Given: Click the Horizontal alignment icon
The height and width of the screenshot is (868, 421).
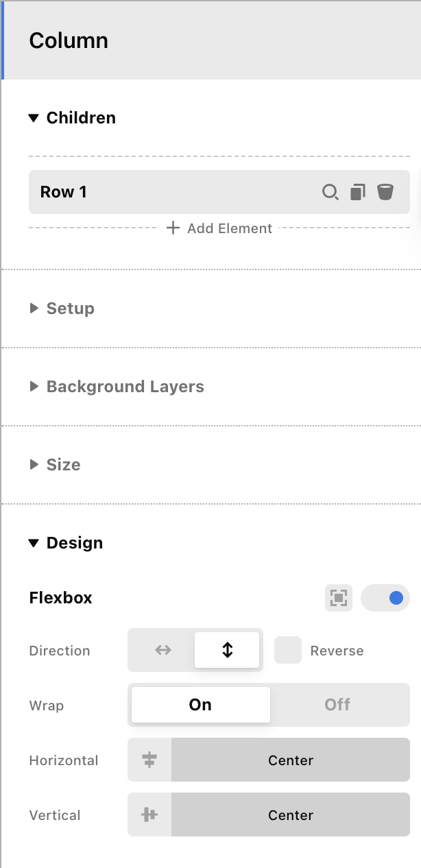Looking at the screenshot, I should click(149, 760).
